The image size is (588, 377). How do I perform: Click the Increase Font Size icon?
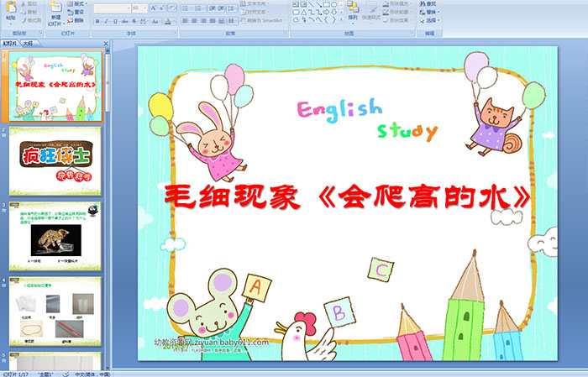(154, 8)
